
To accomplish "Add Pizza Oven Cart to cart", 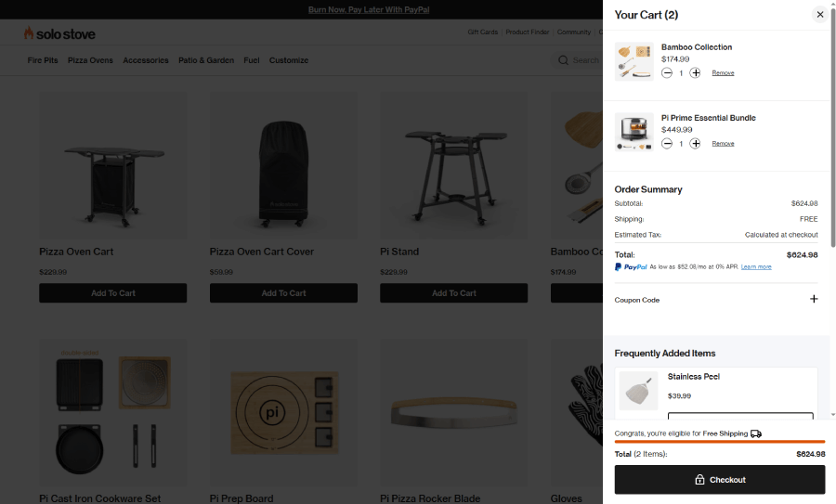I will click(x=113, y=293).
